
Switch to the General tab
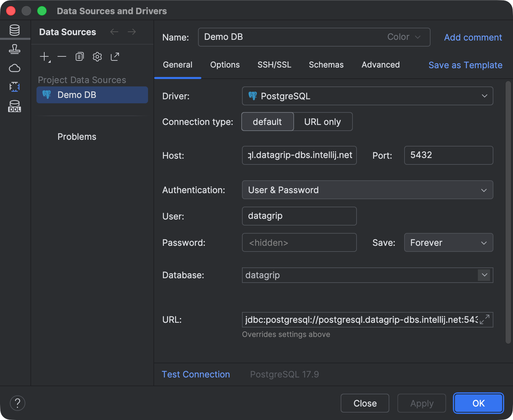(x=178, y=65)
